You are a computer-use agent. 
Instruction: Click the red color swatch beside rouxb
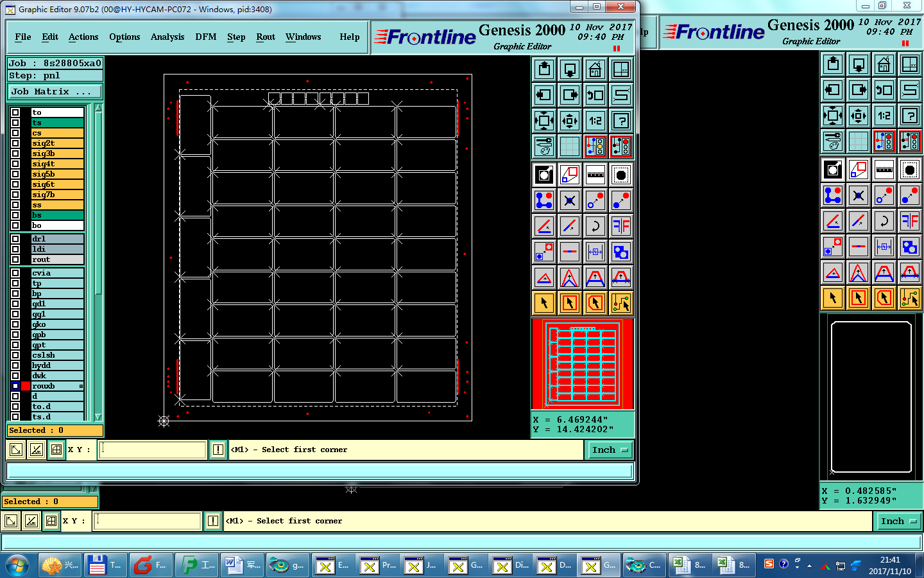click(26, 386)
